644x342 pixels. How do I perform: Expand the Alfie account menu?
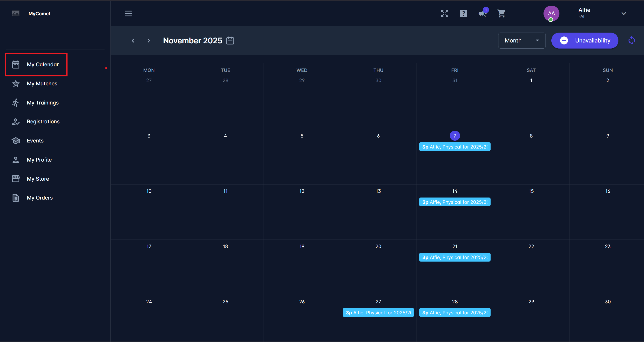pos(624,13)
